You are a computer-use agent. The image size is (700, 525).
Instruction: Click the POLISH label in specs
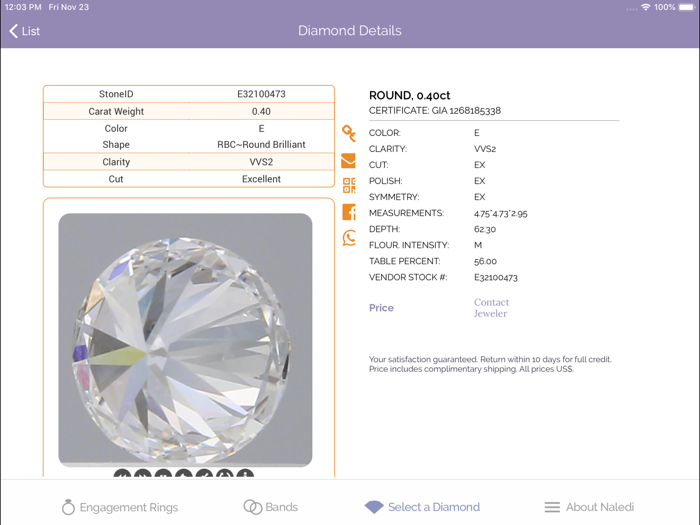point(385,181)
